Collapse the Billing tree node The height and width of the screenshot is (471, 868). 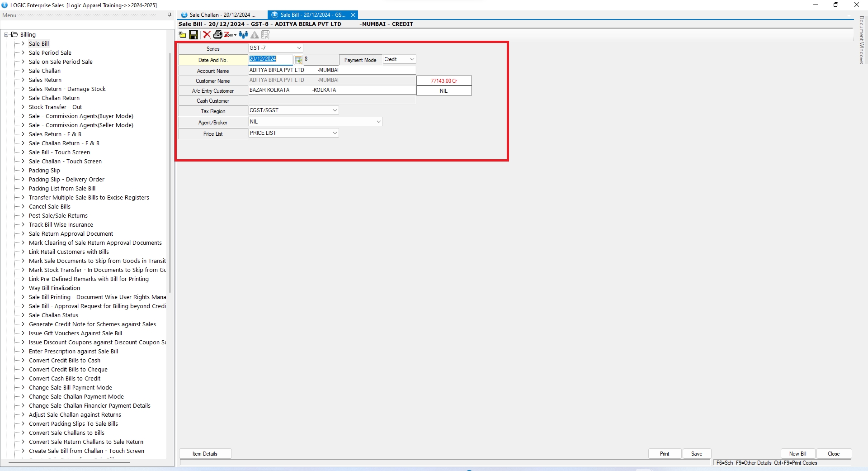point(6,35)
